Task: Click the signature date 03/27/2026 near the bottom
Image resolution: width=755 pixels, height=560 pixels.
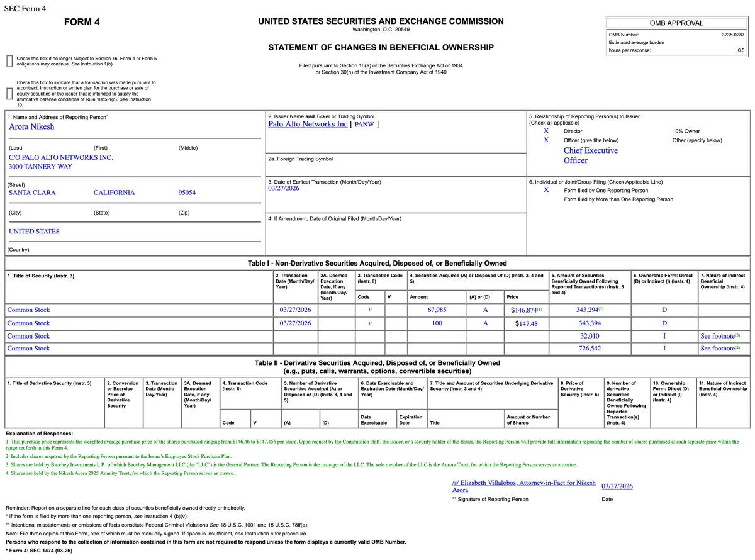Action: pos(617,486)
